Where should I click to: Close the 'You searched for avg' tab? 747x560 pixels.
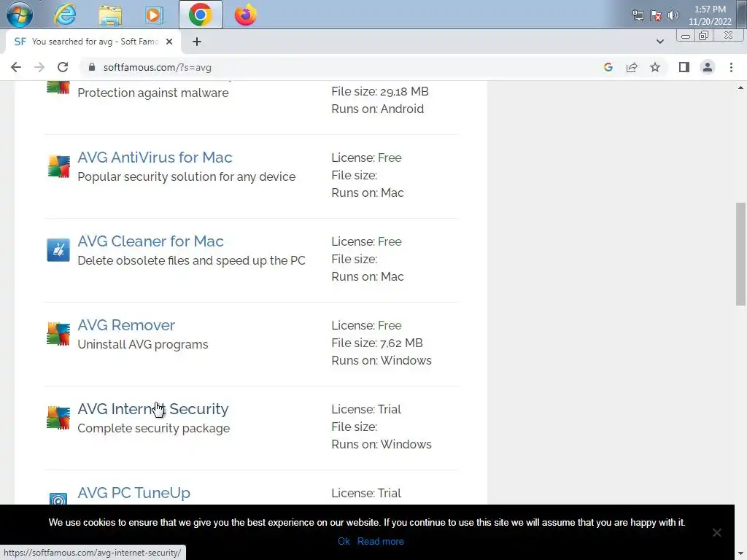coord(169,42)
